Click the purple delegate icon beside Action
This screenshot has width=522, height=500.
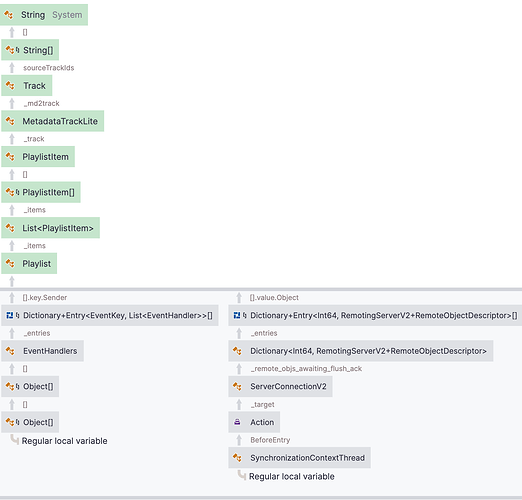click(x=237, y=422)
